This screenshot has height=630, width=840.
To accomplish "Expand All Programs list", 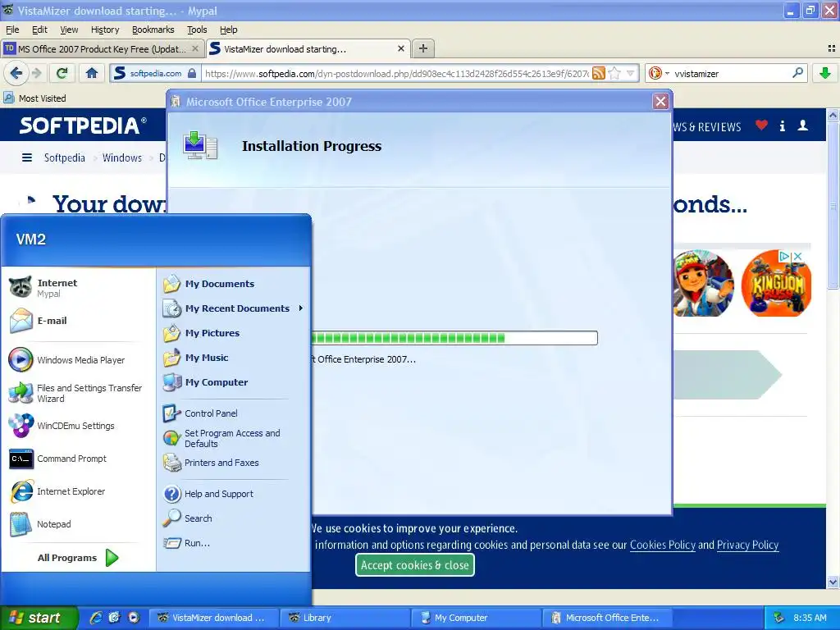I will [78, 558].
